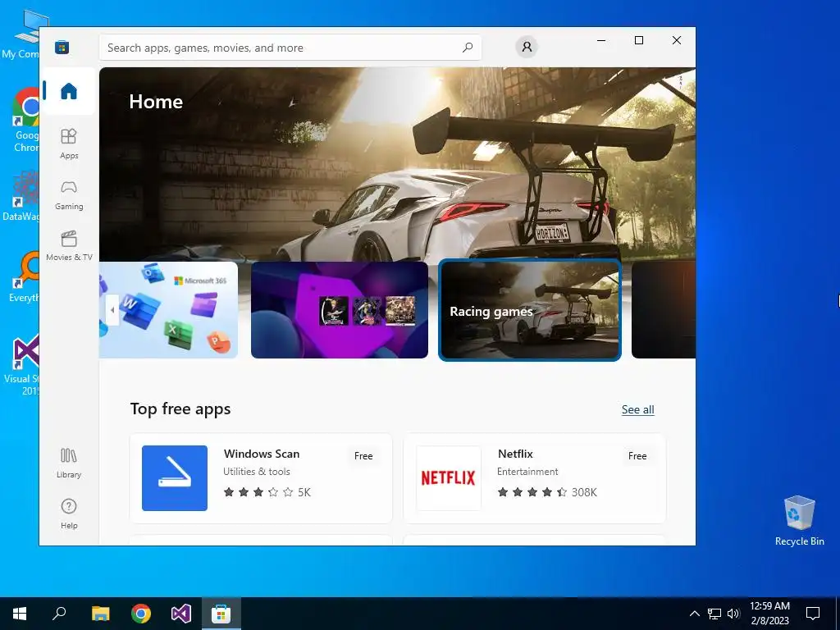Click the Netflix title text
The height and width of the screenshot is (630, 840).
[515, 454]
